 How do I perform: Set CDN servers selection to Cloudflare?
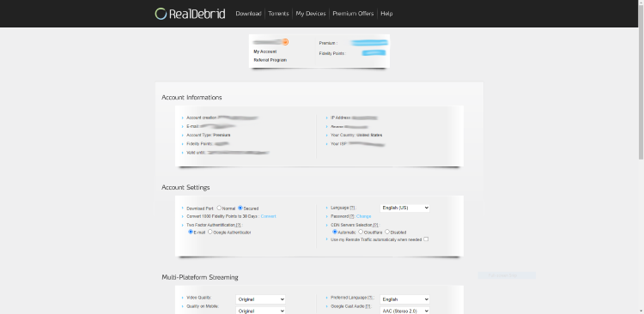point(361,232)
